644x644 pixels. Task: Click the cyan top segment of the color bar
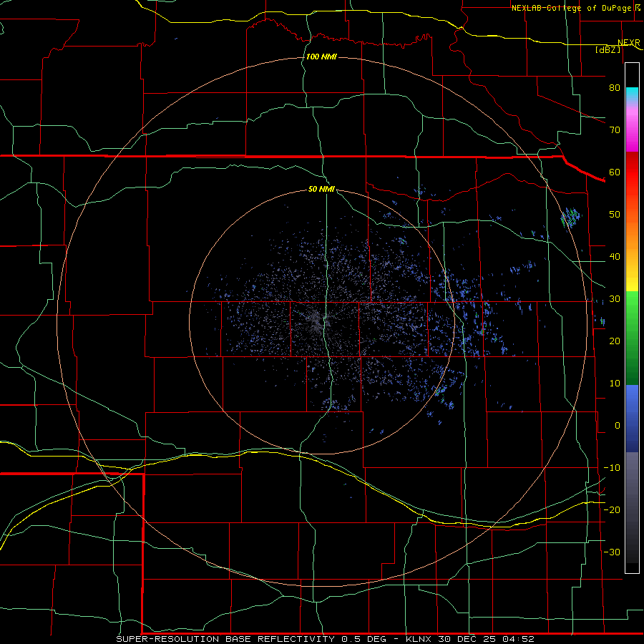click(x=632, y=94)
